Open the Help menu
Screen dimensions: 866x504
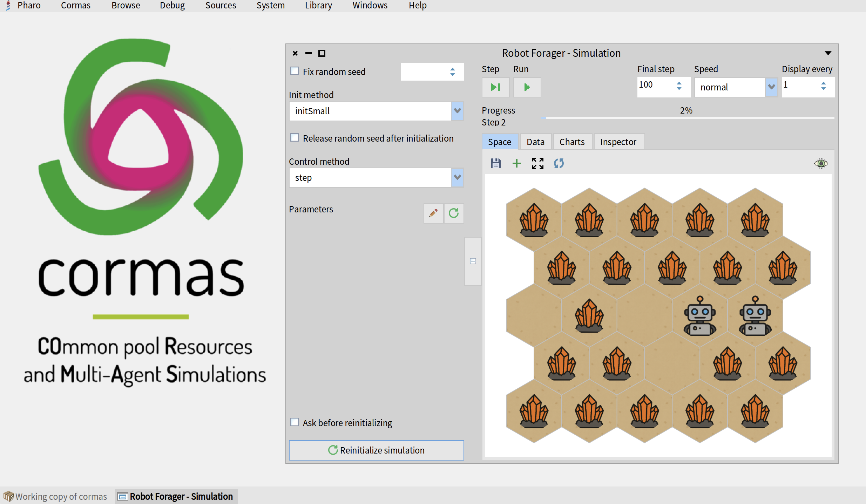click(418, 5)
